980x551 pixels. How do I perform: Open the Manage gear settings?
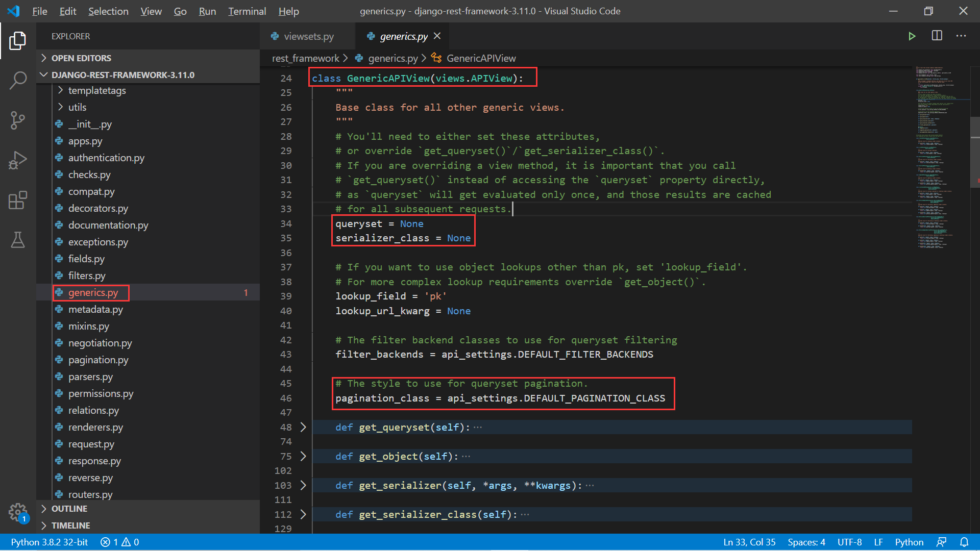pos(18,512)
